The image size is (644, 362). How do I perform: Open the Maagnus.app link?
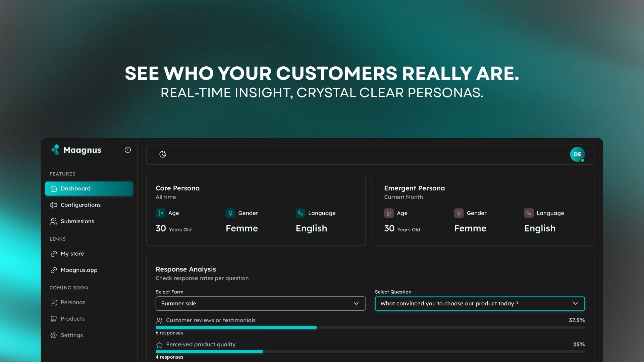pyautogui.click(x=79, y=270)
